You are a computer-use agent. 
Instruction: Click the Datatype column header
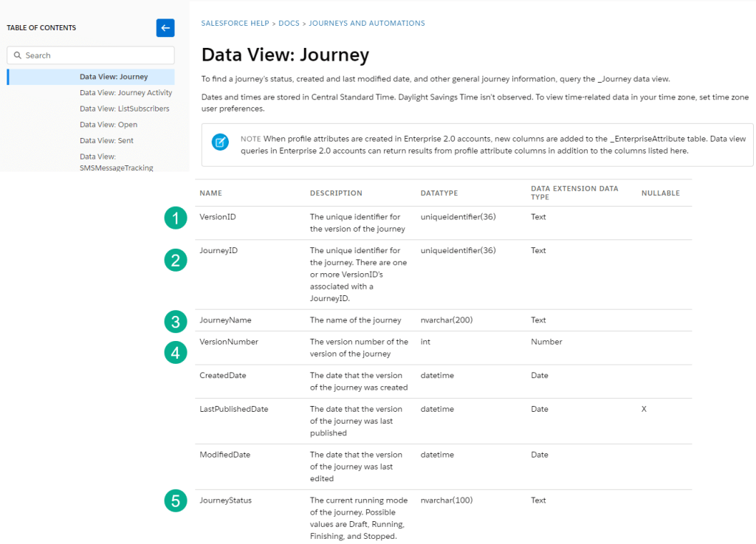coord(439,193)
